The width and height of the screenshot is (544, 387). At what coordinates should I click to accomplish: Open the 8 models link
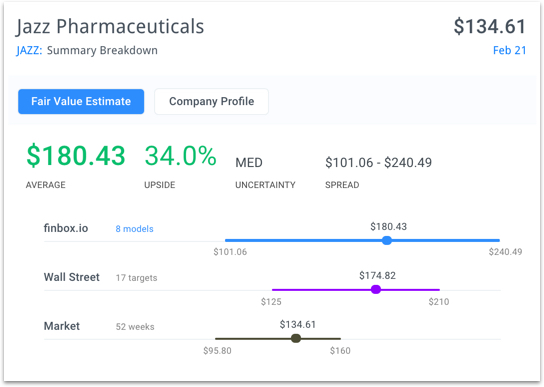134,229
